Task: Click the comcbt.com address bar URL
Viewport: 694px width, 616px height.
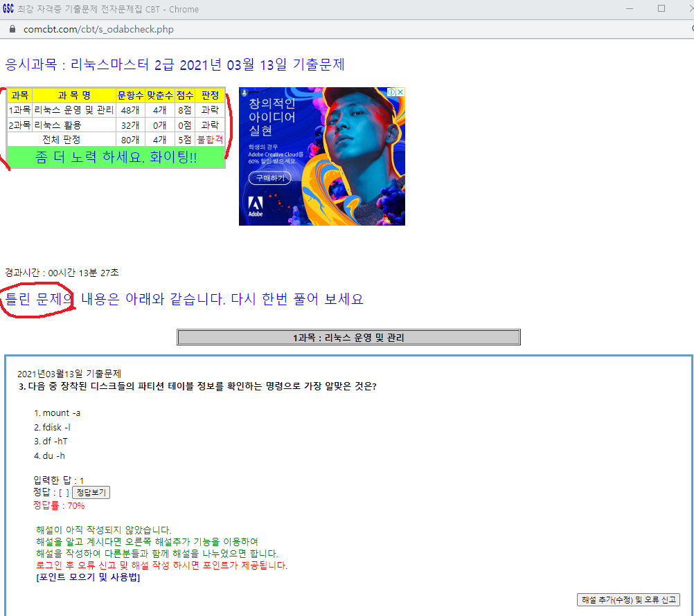Action: pos(98,29)
